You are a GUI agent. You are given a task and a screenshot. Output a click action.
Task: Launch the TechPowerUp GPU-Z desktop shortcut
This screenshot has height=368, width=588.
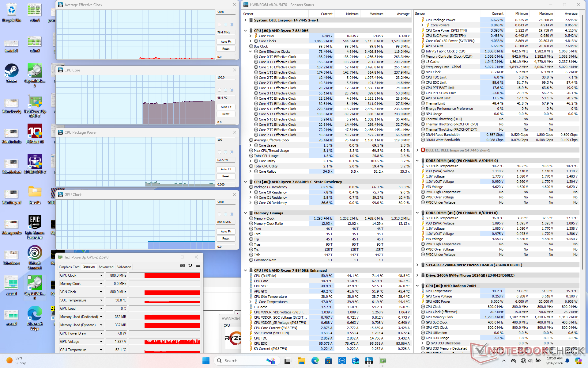35,106
